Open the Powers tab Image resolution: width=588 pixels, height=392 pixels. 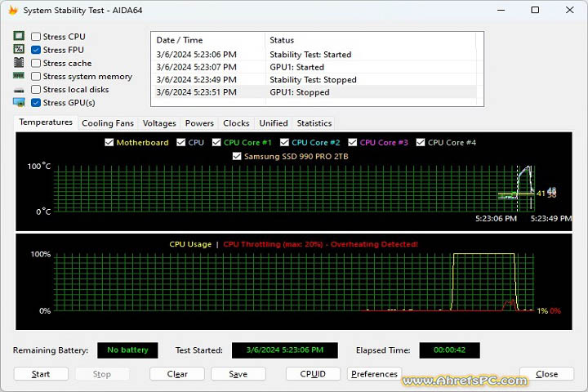199,123
